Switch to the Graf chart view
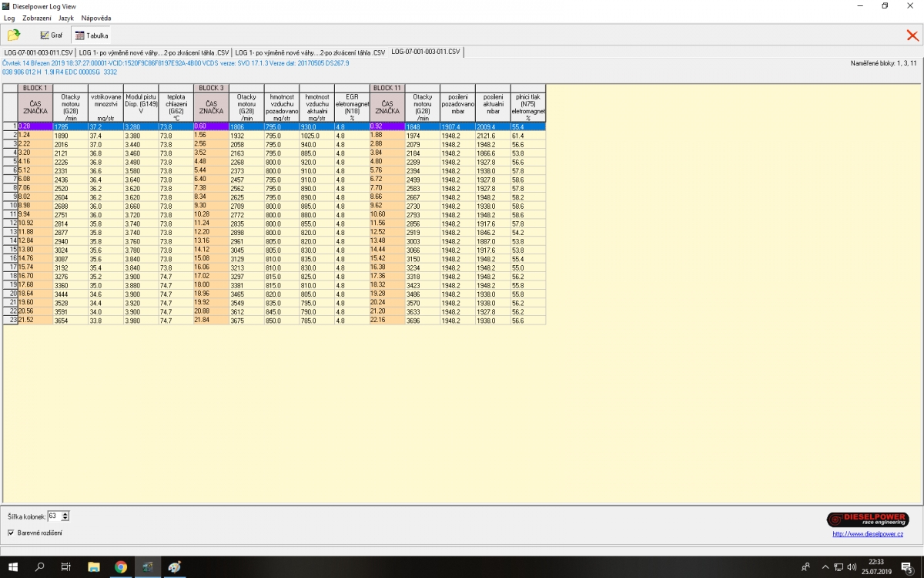924x578 pixels. [52, 35]
